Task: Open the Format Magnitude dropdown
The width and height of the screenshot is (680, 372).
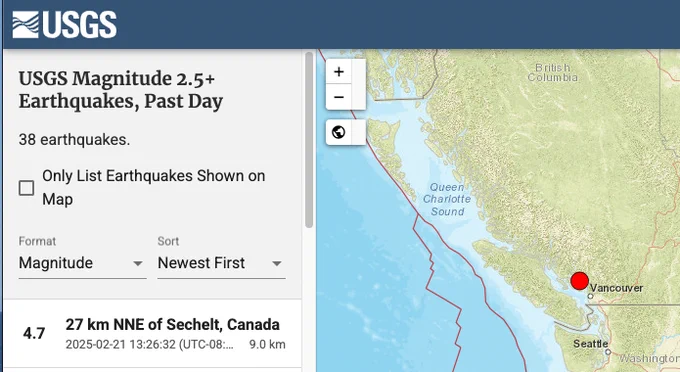Action: 82,263
